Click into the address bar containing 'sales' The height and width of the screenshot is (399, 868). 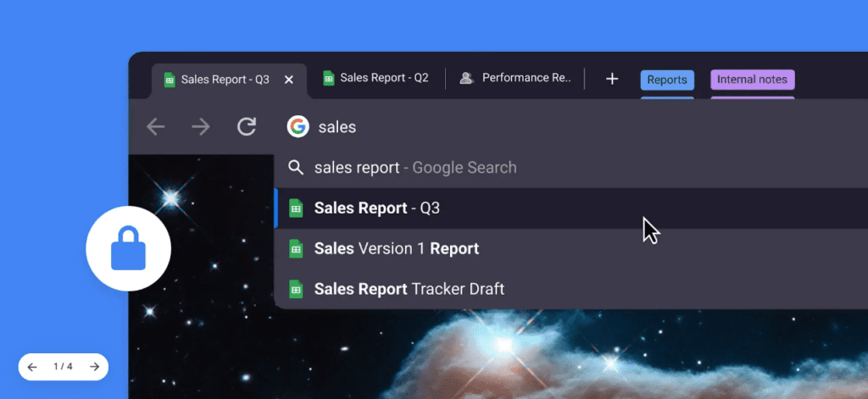(509, 127)
